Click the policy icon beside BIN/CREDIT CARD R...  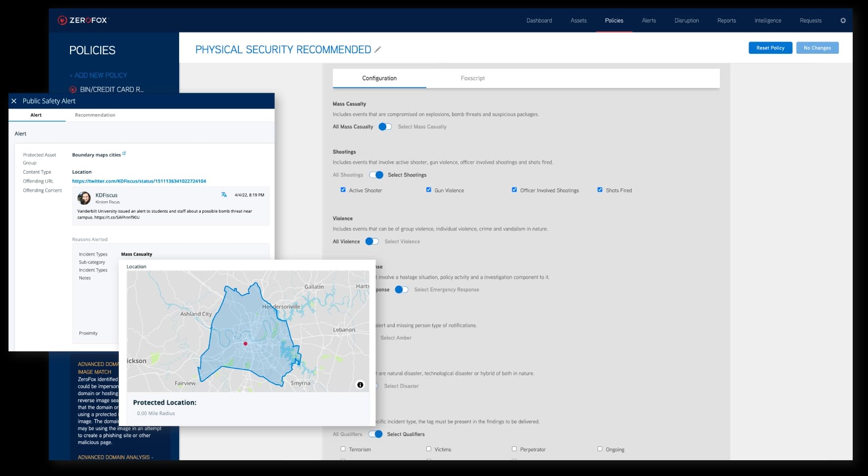73,89
